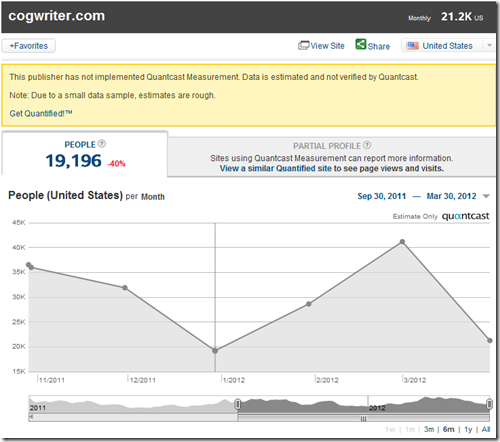Open the Get Quantified! link

[x=41, y=113]
